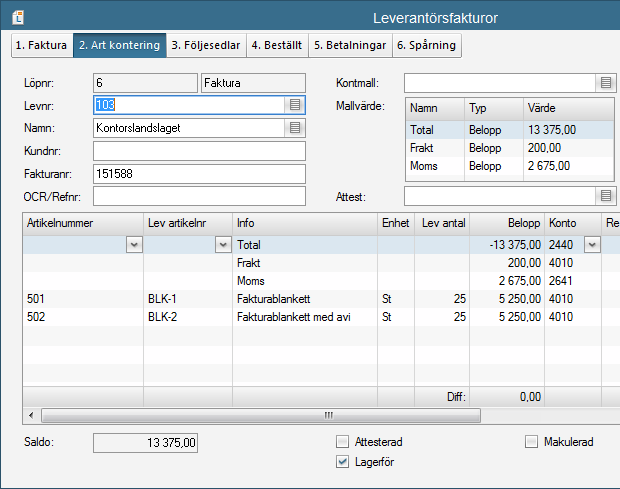The height and width of the screenshot is (489, 620).
Task: Select the Moms row in Mallvärde table
Action: pos(510,166)
